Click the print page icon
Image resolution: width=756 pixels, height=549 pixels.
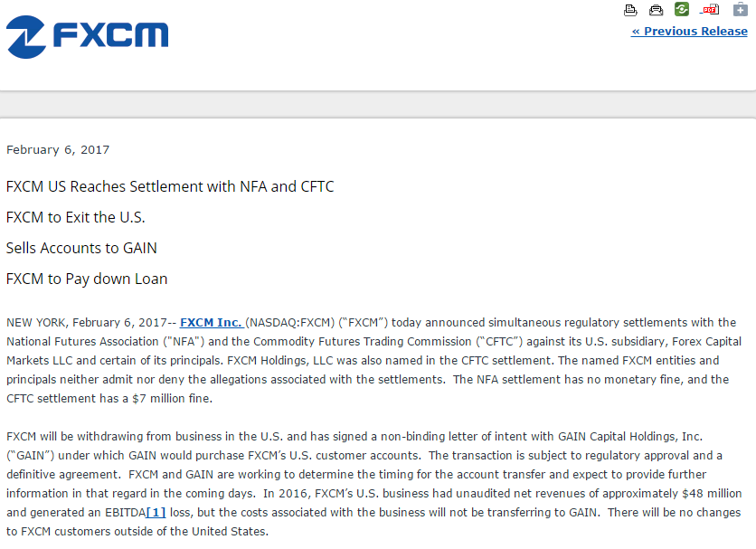coord(630,10)
